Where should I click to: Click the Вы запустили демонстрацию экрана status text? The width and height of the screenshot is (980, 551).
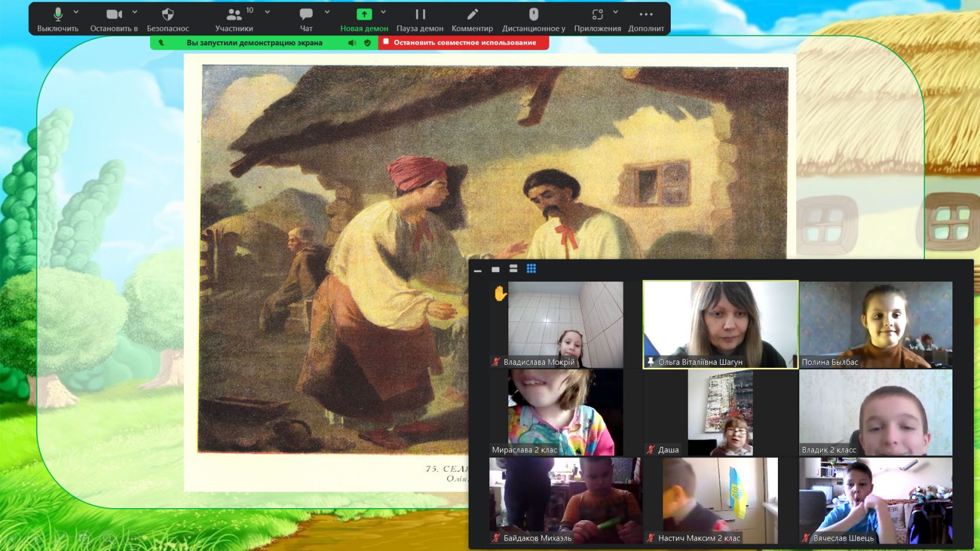pos(254,43)
